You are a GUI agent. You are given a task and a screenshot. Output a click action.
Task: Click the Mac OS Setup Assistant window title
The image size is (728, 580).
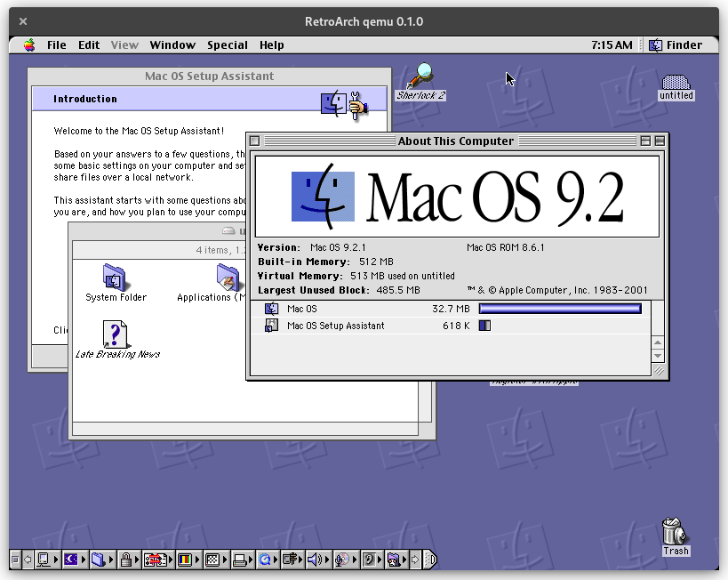tap(209, 76)
